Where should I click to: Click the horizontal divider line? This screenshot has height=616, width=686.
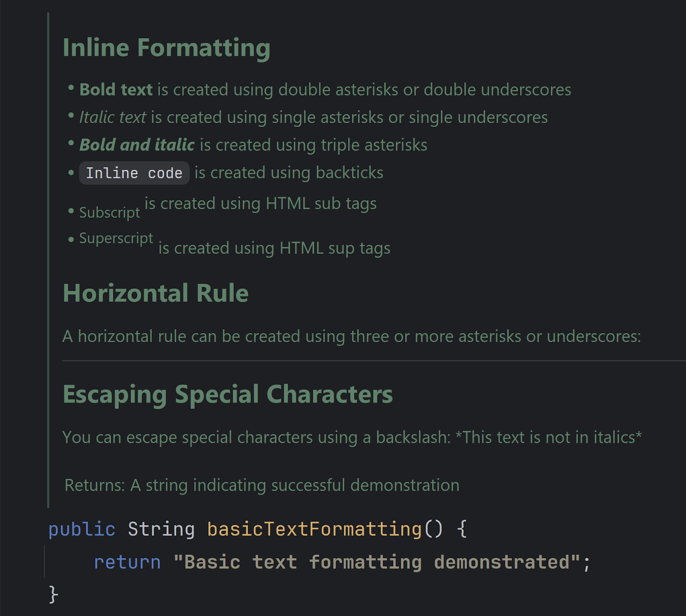point(374,361)
